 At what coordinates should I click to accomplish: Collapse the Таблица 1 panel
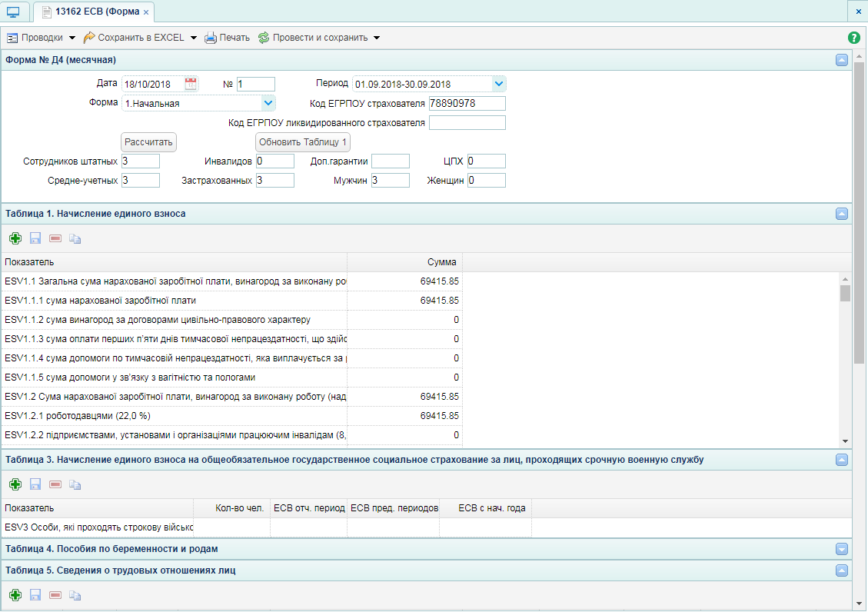click(842, 214)
